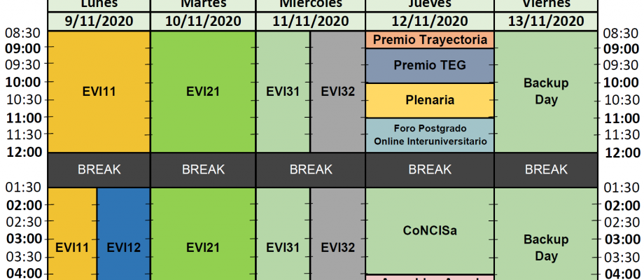The width and height of the screenshot is (644, 280).
Task: Select the BREAK cell in the 9/11/2020 column
Action: click(x=99, y=169)
